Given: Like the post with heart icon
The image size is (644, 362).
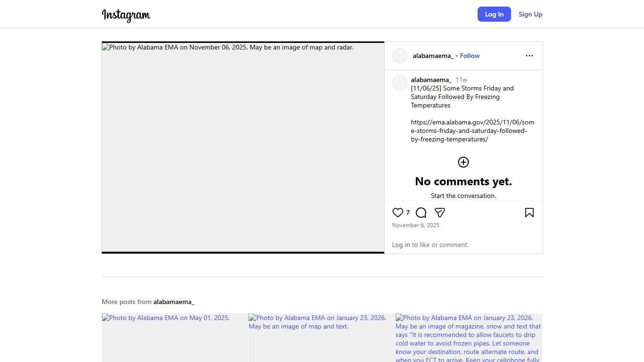Looking at the screenshot, I should coord(398,213).
